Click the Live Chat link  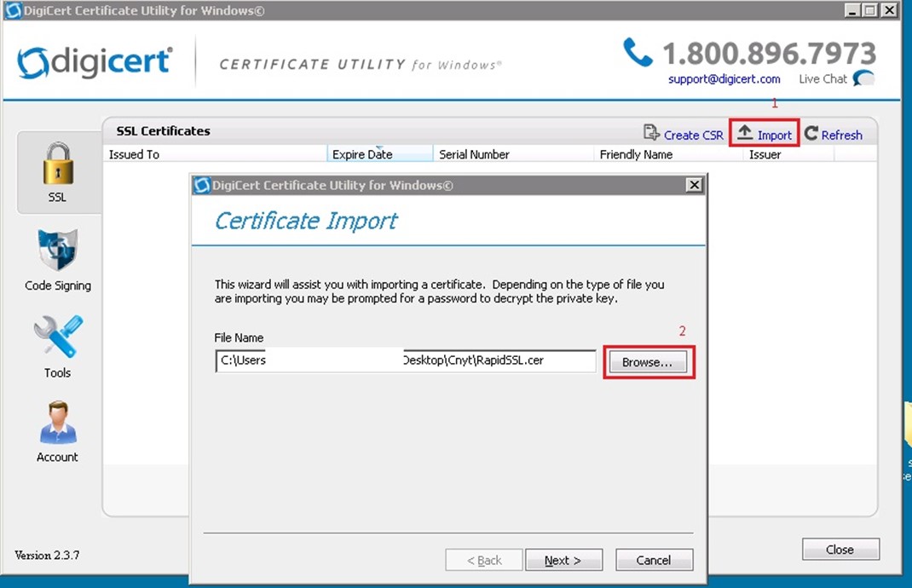click(823, 78)
